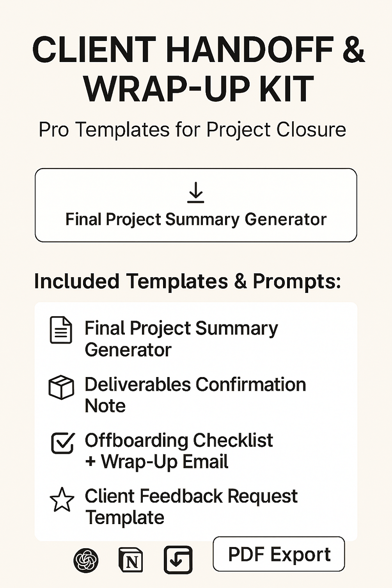Click the '+ Wrap-Up Email' line
Screen dimensions: 392x588
[156, 462]
